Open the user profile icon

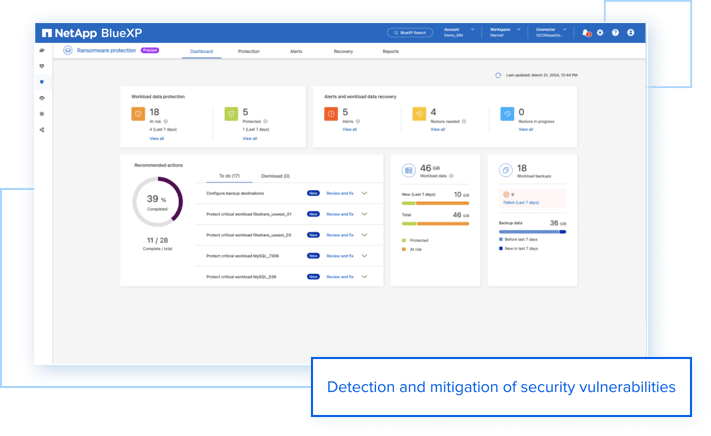[x=631, y=33]
